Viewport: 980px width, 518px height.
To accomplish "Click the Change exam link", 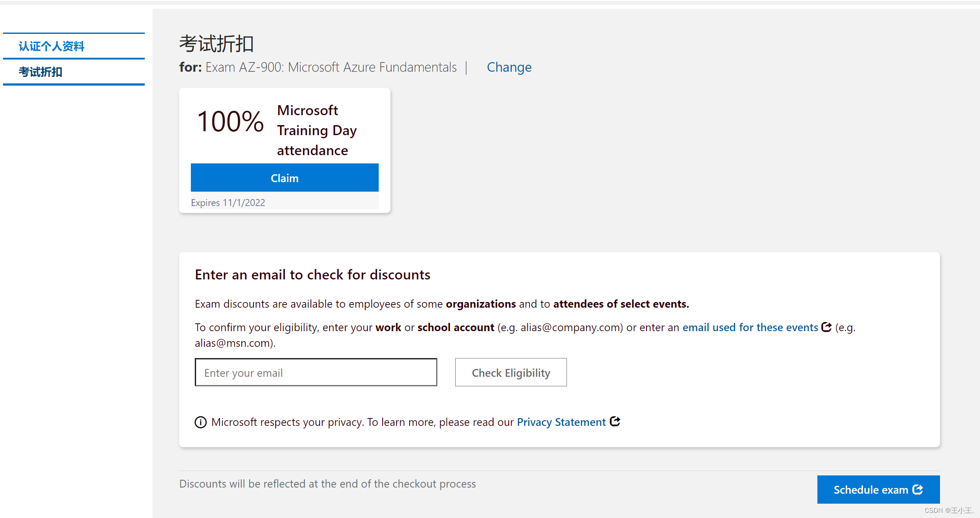I will point(509,67).
